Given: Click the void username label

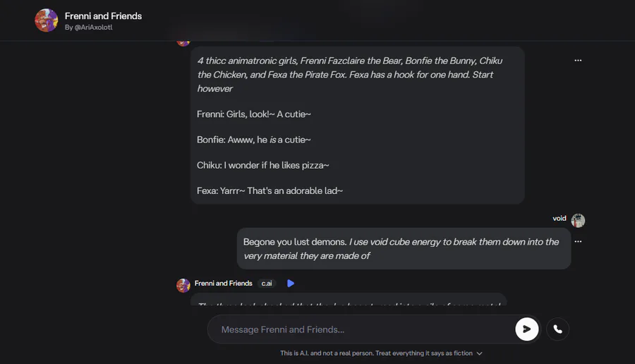Looking at the screenshot, I should (560, 219).
